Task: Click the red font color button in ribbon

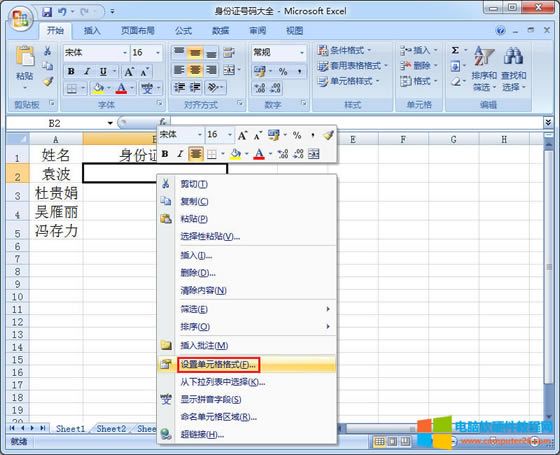Action: pyautogui.click(x=121, y=88)
